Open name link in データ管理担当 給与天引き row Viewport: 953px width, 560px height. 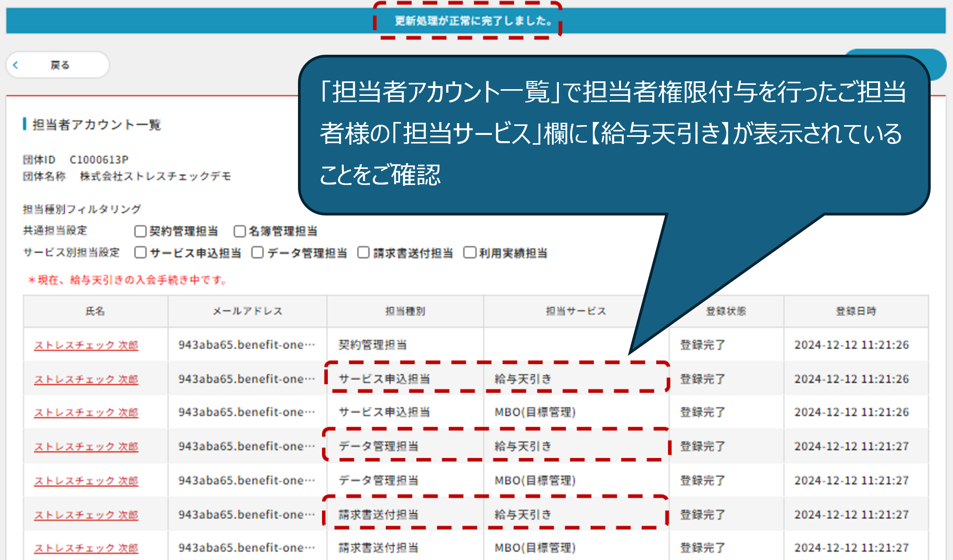(86, 446)
